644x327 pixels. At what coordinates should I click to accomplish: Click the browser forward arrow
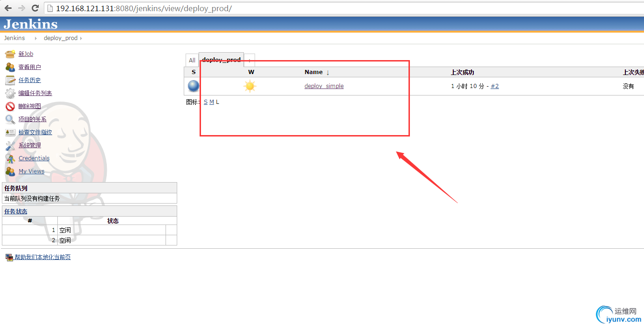(21, 8)
